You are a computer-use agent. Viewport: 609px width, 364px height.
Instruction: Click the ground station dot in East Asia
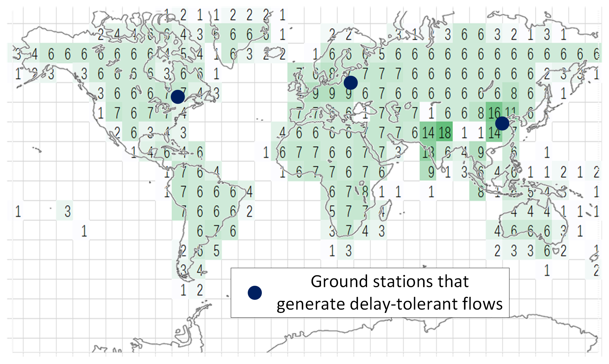pos(502,123)
